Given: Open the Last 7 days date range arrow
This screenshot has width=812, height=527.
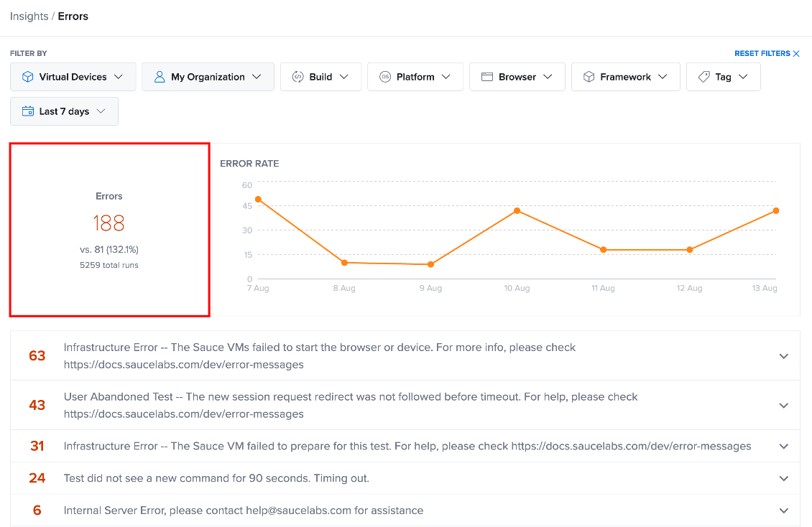Looking at the screenshot, I should click(x=101, y=111).
